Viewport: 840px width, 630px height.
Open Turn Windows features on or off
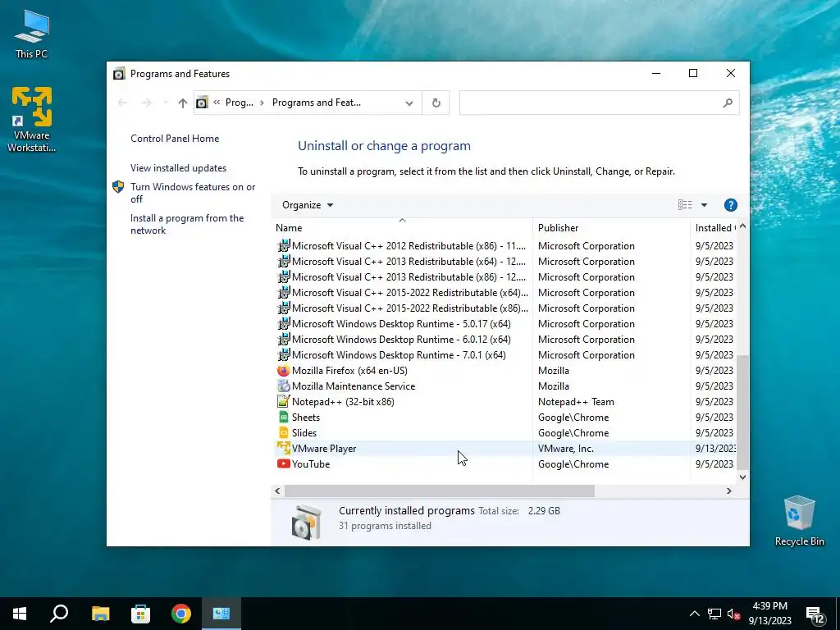tap(193, 193)
